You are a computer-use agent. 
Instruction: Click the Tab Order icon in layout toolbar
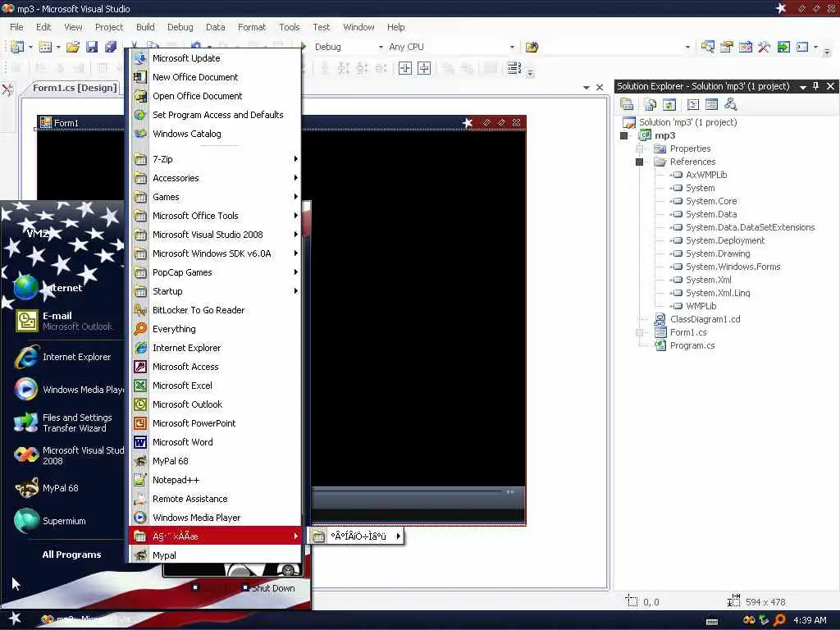[514, 68]
